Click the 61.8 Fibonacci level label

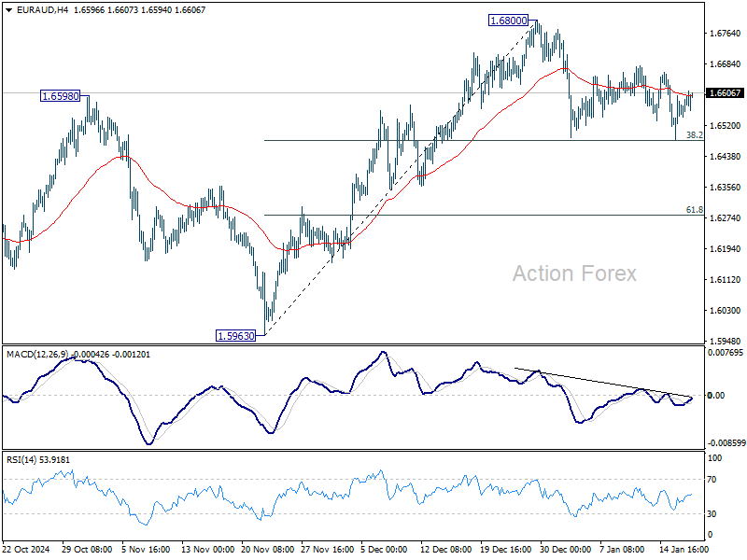coord(694,209)
